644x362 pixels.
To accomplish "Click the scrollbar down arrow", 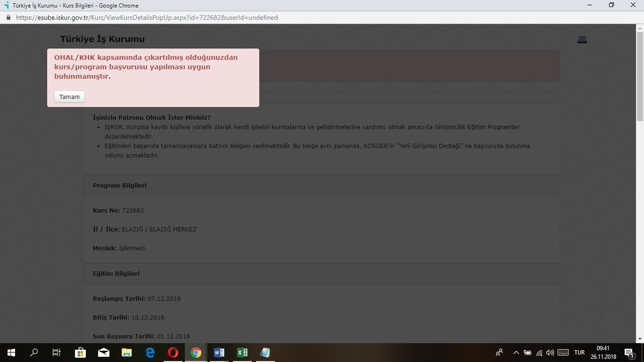I will 640,339.
